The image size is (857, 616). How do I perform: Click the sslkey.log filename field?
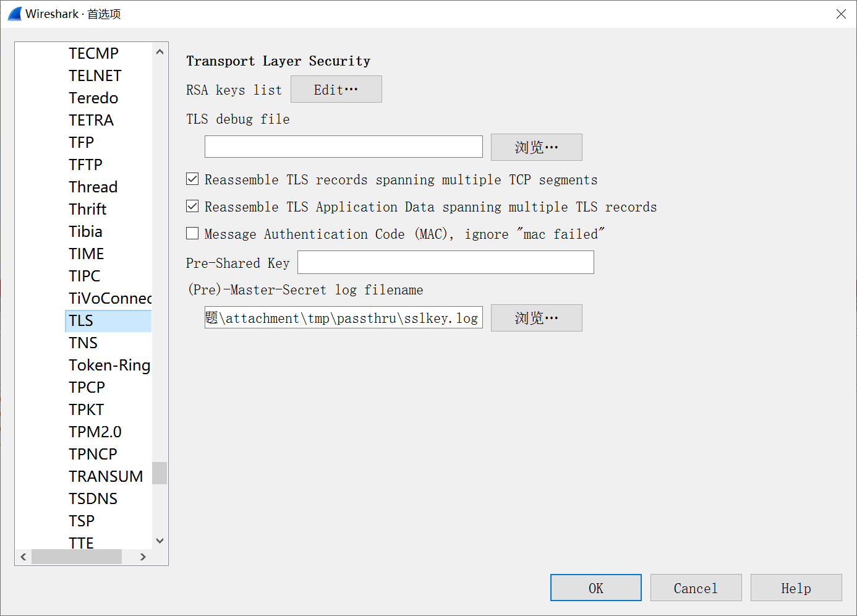pyautogui.click(x=344, y=317)
